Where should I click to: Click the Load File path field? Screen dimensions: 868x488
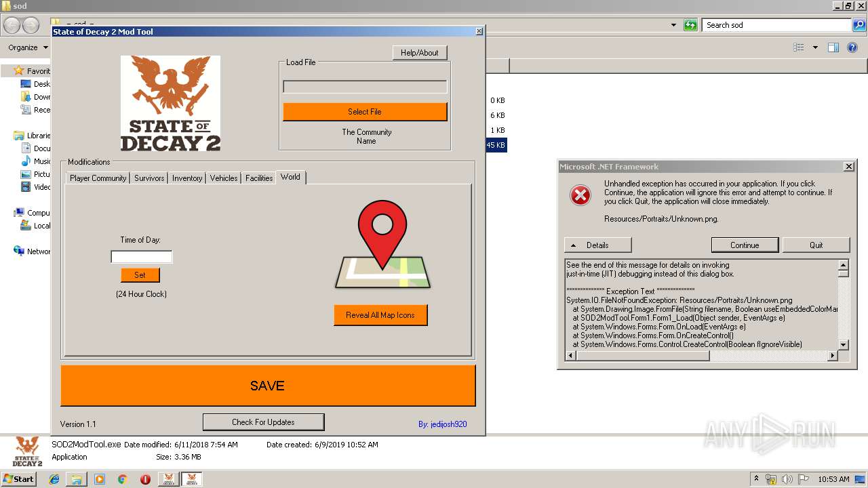tap(365, 87)
